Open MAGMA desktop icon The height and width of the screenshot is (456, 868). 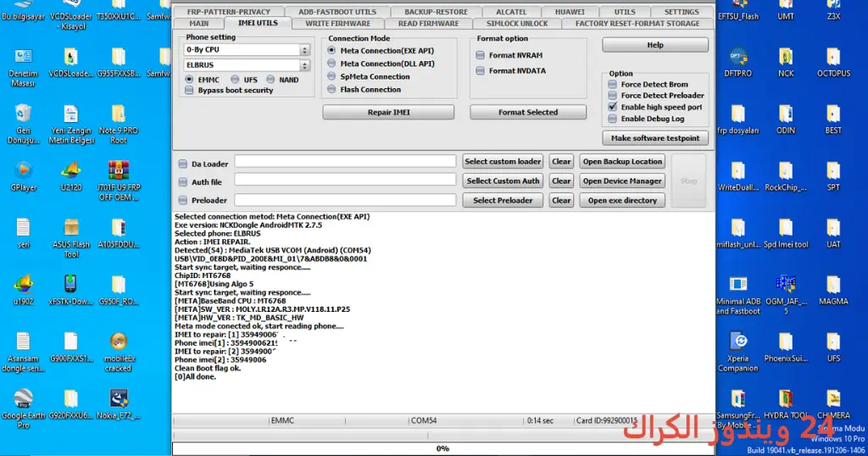tap(833, 291)
